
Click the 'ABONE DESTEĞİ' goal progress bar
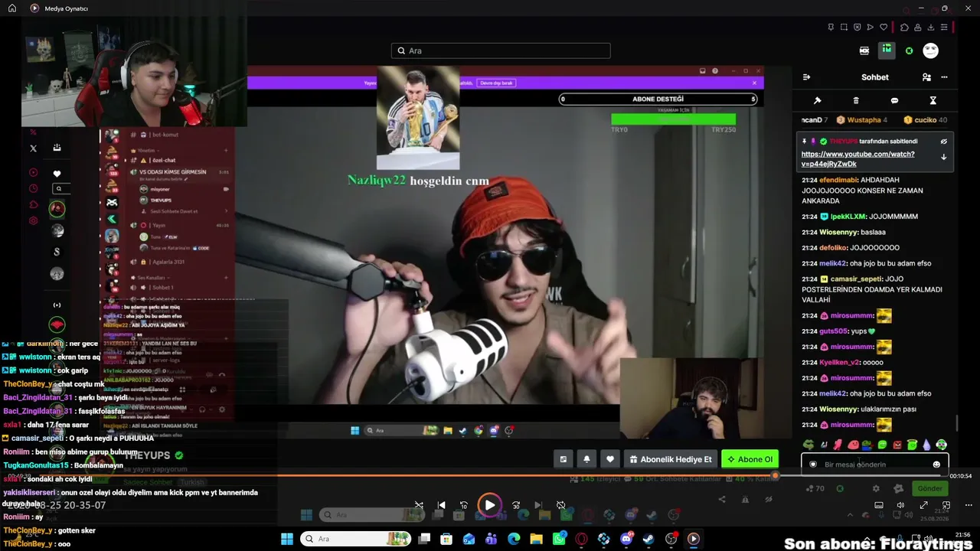tap(658, 99)
